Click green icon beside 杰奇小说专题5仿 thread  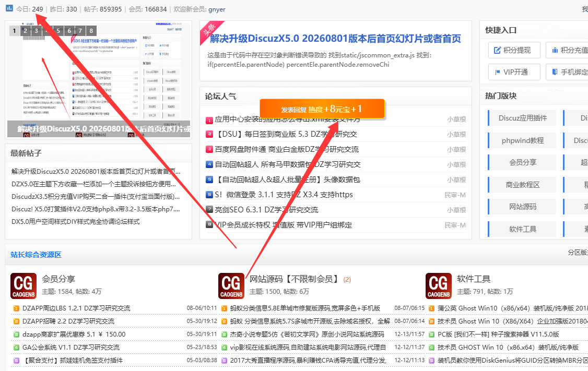click(x=224, y=334)
